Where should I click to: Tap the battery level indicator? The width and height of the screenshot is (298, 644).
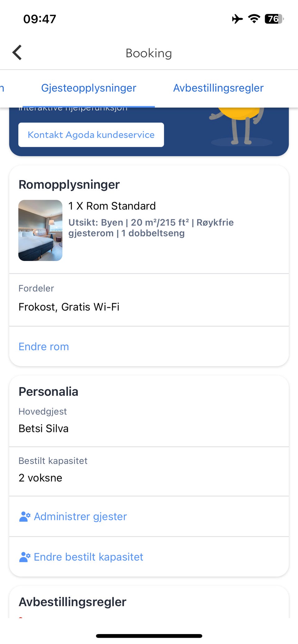274,19
